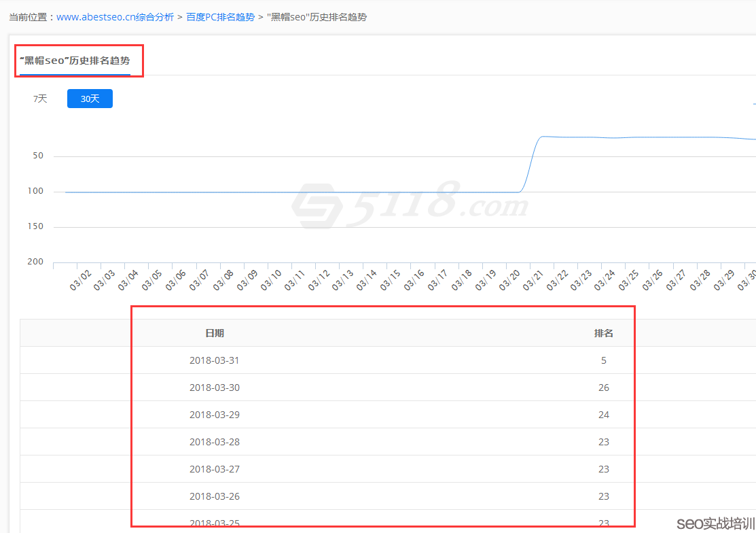This screenshot has height=533, width=756.
Task: Click the 2018-03-26 date cell
Action: (215, 496)
